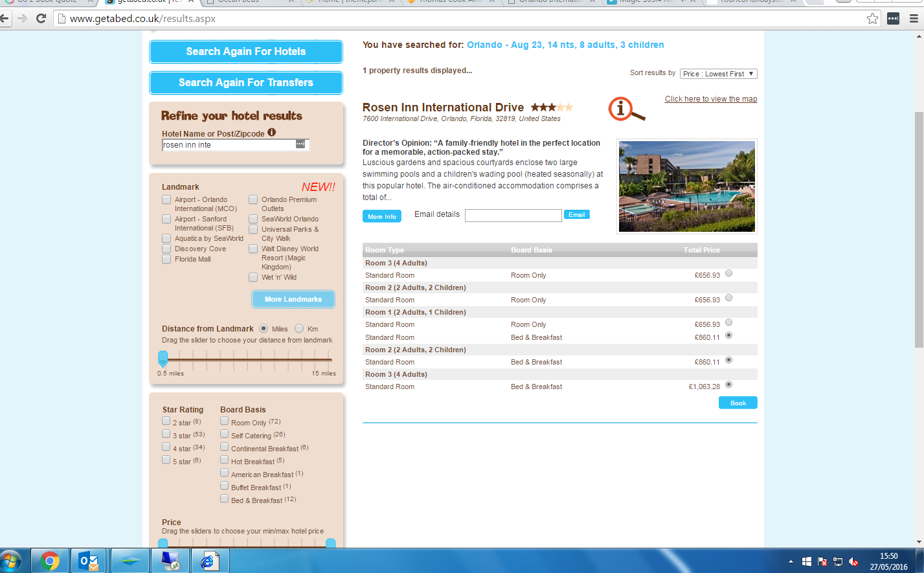Click the volume icon in the system tray
Viewport: 924px width, 573px height.
(853, 561)
